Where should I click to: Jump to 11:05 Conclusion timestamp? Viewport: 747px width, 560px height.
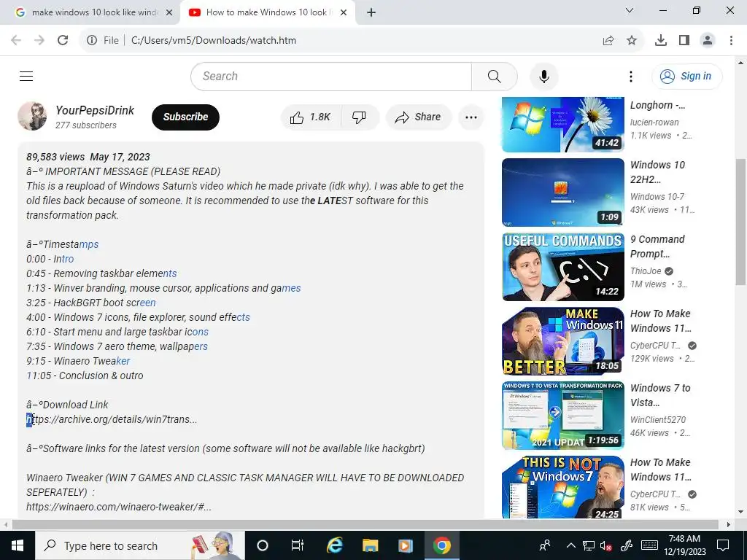pos(85,376)
